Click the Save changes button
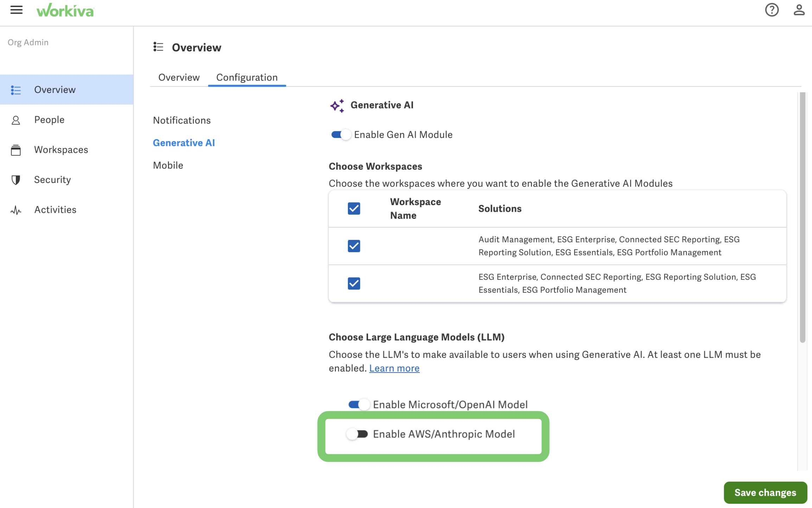 [x=765, y=493]
